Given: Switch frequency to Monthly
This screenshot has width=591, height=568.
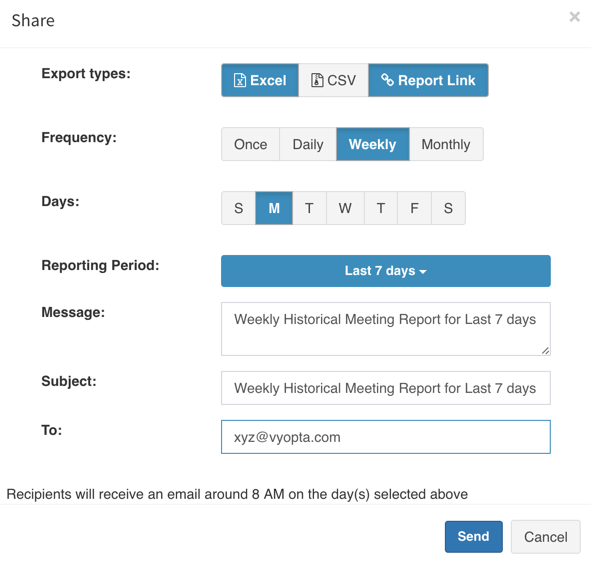Looking at the screenshot, I should click(446, 144).
